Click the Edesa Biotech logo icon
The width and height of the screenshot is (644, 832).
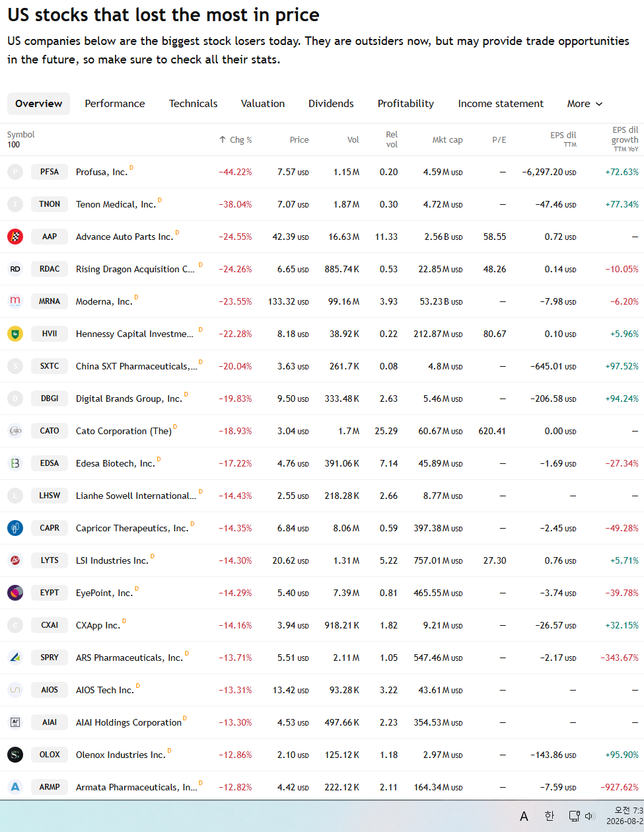[x=15, y=463]
